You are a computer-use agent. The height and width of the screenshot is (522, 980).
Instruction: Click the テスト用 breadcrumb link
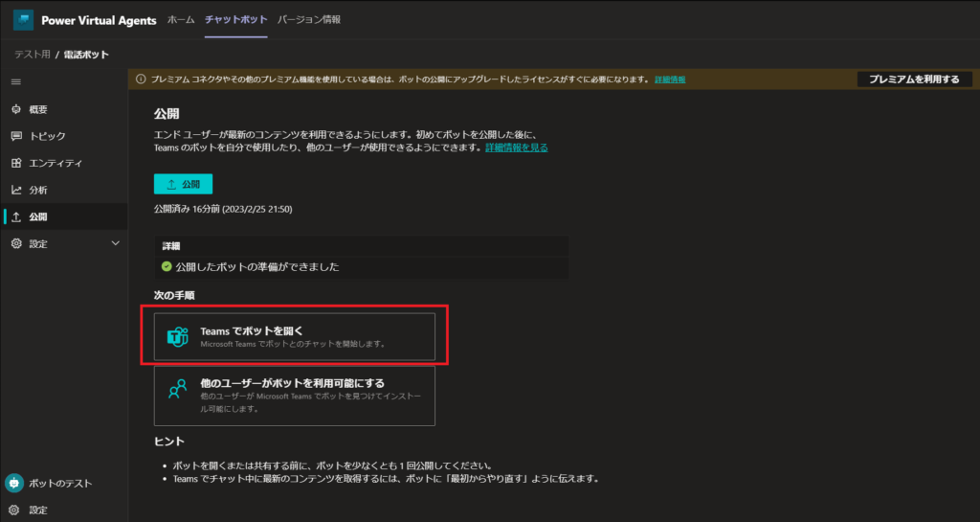click(x=33, y=55)
